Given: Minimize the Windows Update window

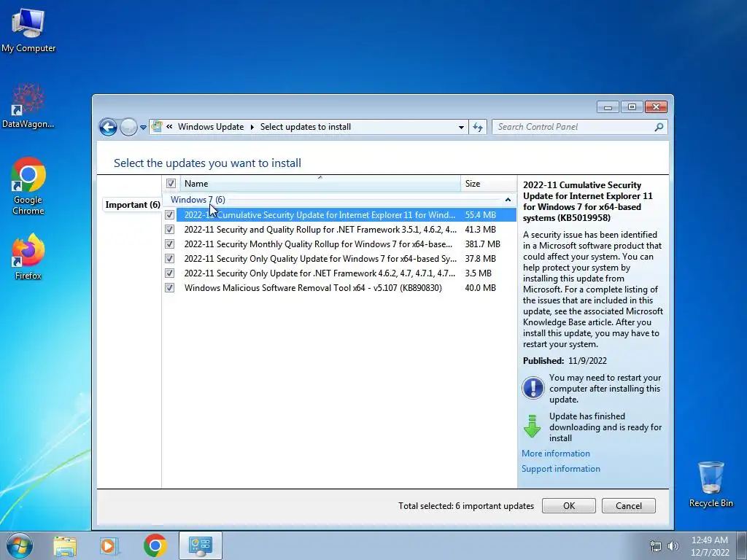Looking at the screenshot, I should point(608,107).
